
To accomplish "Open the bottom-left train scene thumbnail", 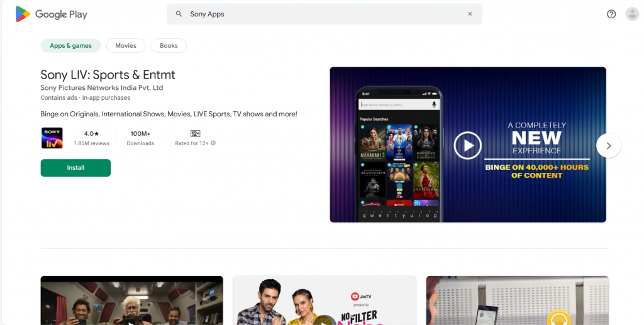I will click(131, 300).
